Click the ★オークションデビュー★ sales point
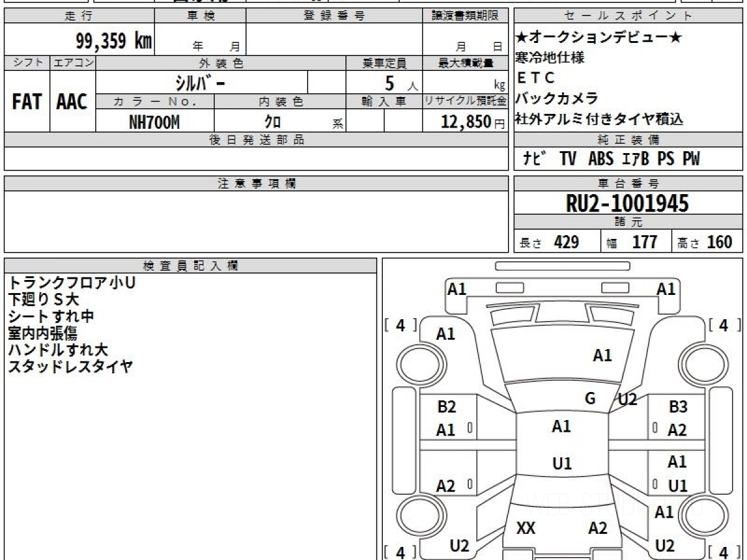Viewport: 747px width, 560px height. (599, 38)
